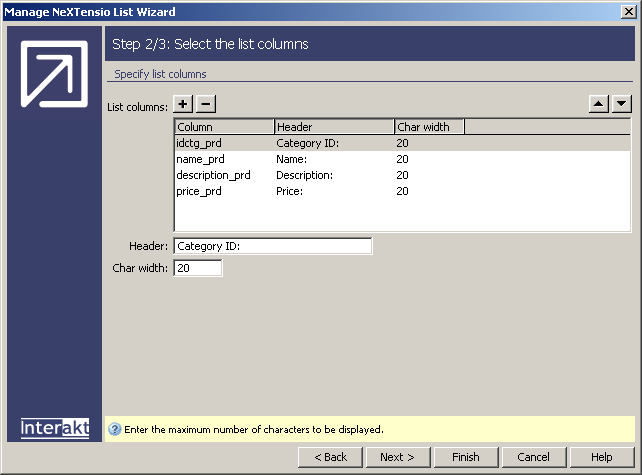Viewport: 642px width, 475px height.
Task: Select the idctg_prd column row
Action: pyautogui.click(x=199, y=143)
